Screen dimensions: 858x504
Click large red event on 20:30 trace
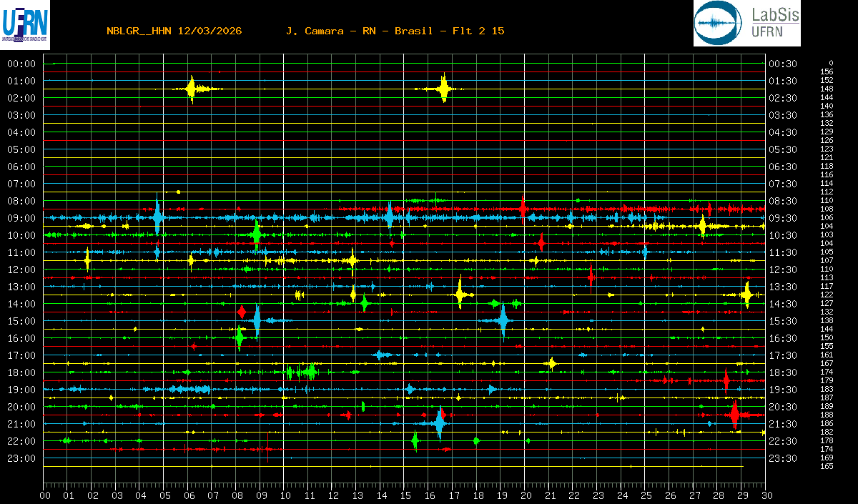pos(734,415)
